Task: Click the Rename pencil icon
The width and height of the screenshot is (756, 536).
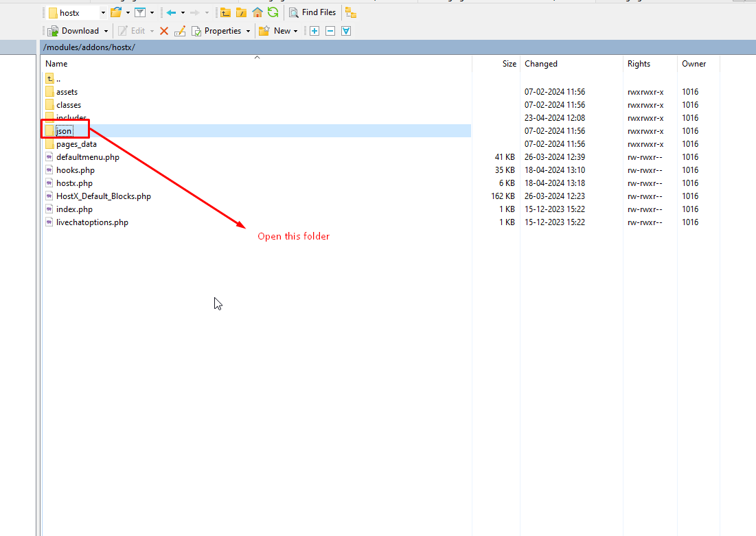Action: (x=180, y=31)
